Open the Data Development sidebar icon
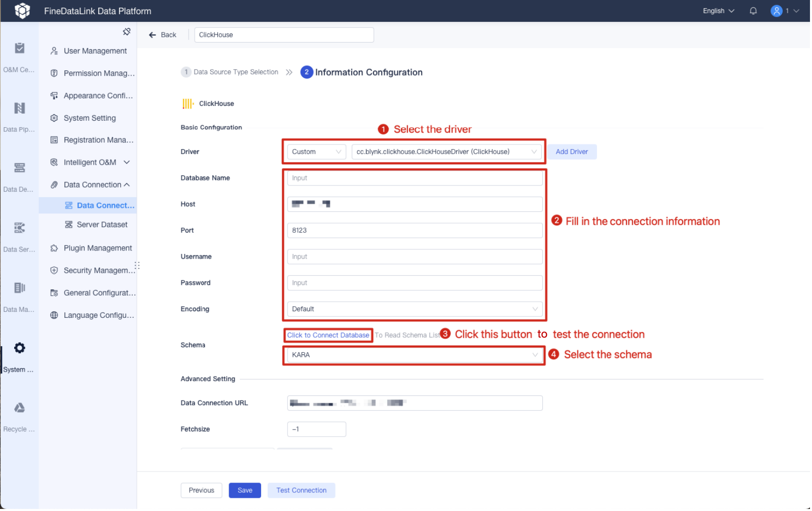The width and height of the screenshot is (812, 511). point(19,168)
